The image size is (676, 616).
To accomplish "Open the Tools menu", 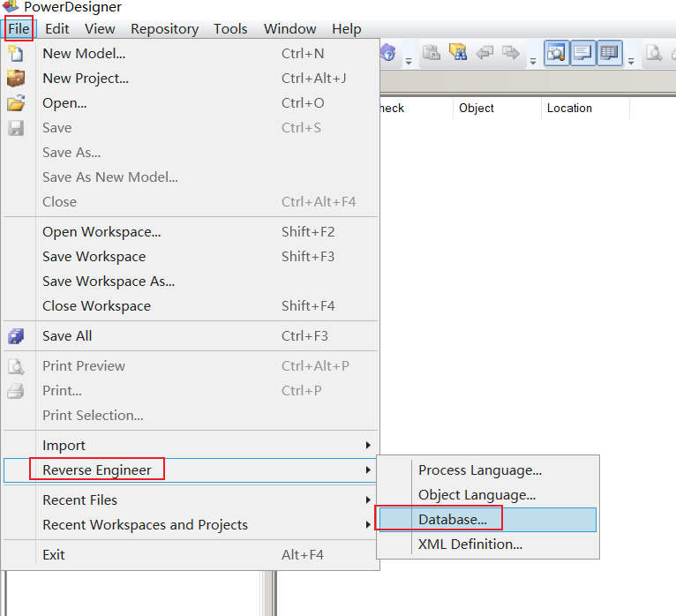I will [230, 29].
